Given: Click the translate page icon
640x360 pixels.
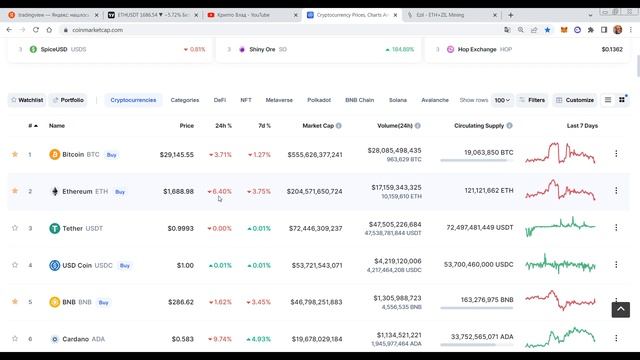Looking at the screenshot, I should [x=507, y=30].
